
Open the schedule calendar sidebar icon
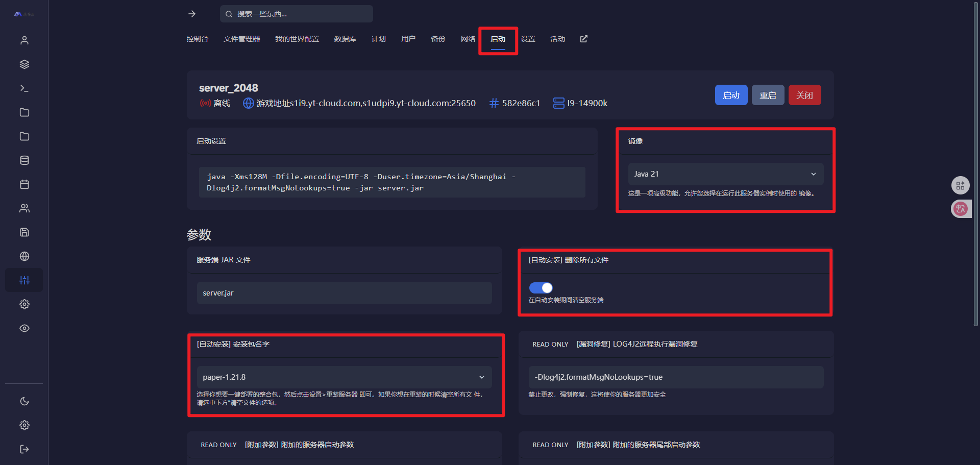pos(24,184)
